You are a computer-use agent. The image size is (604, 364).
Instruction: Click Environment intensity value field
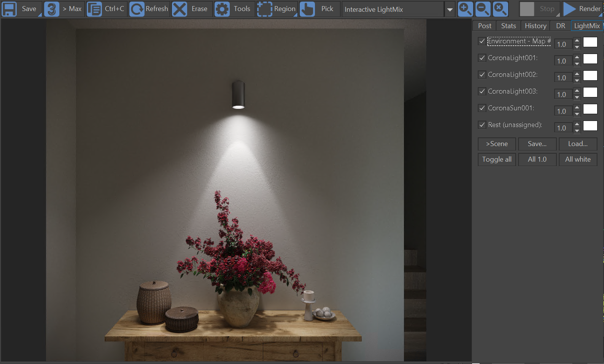563,44
